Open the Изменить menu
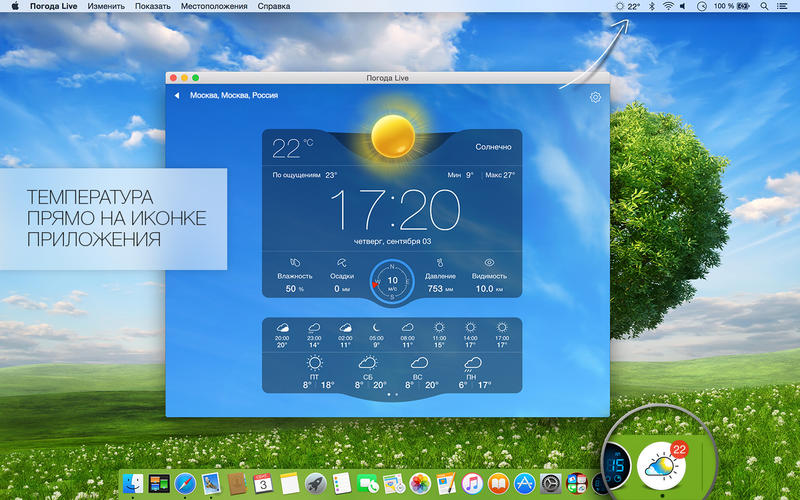Viewport: 800px width, 500px height. click(106, 6)
